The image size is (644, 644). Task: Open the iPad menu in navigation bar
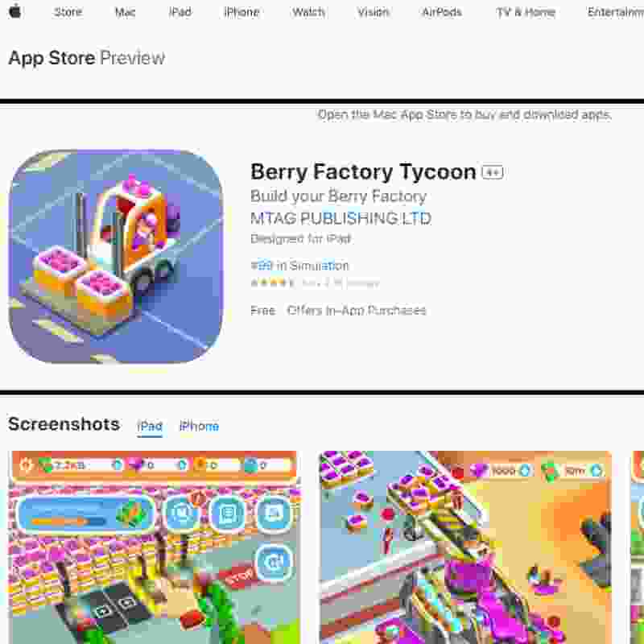pos(180,12)
